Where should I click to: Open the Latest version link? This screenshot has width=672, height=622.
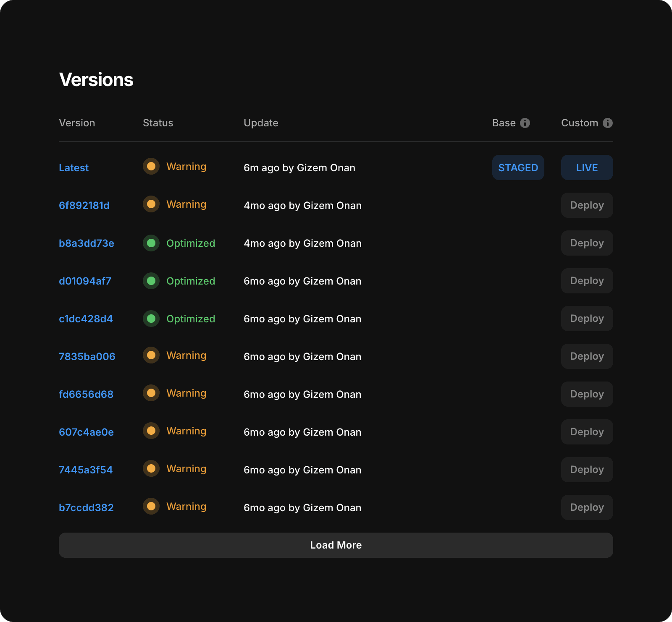tap(74, 168)
